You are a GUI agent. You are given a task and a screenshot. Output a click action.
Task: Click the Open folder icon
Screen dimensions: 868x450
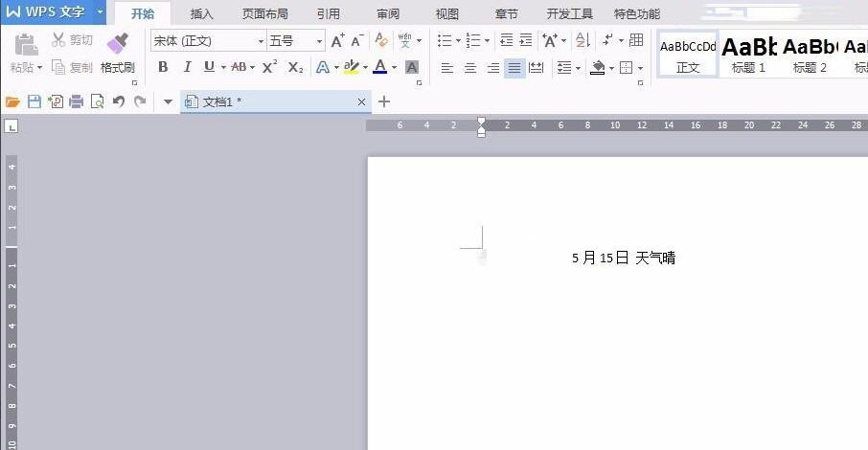pyautogui.click(x=12, y=101)
